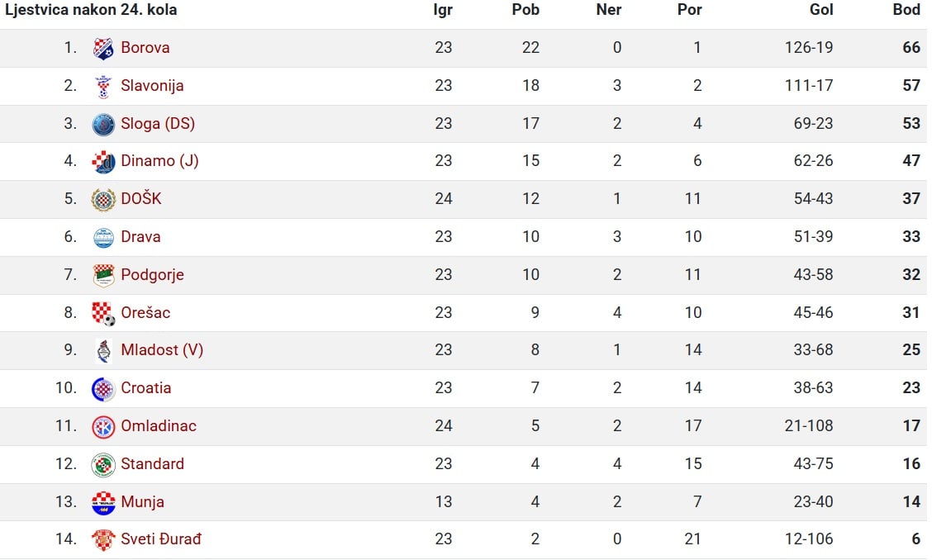Click the Igr column header

443,10
